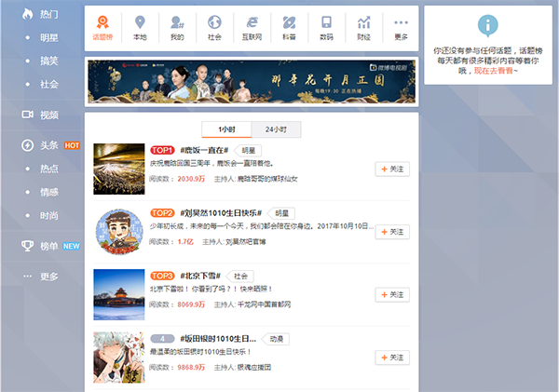Follow the #北京下雪# topic

[x=392, y=294]
